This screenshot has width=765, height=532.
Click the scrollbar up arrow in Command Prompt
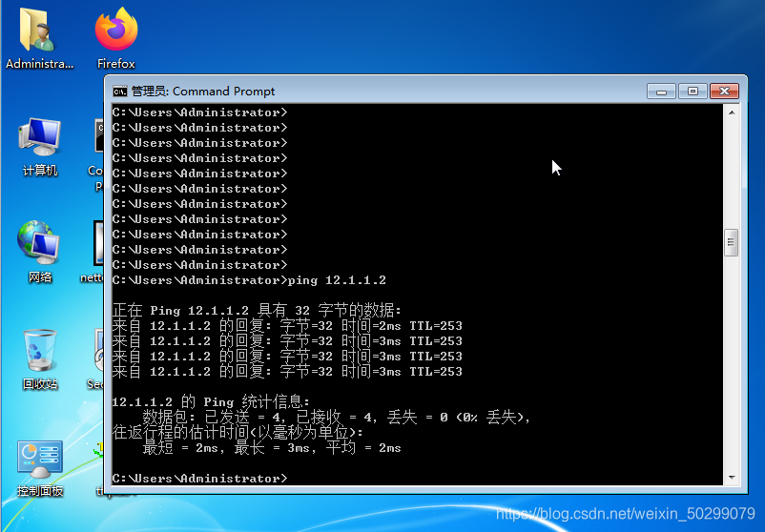coord(732,113)
